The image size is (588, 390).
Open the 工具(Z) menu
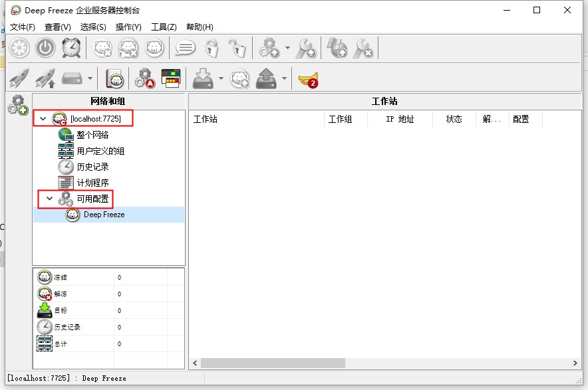[x=164, y=27]
